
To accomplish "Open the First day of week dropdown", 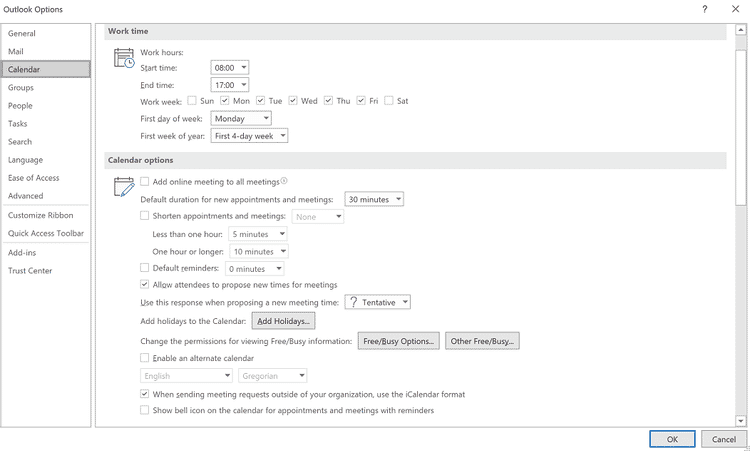I will [241, 119].
